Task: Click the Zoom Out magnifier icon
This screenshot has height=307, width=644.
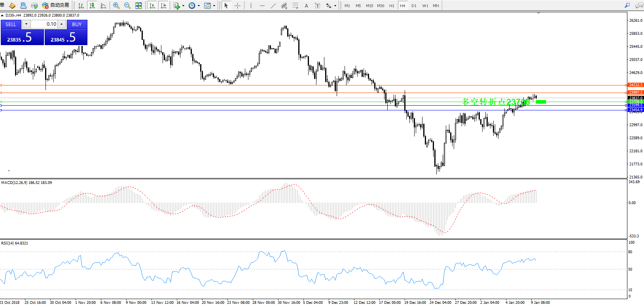Action: coord(127,6)
